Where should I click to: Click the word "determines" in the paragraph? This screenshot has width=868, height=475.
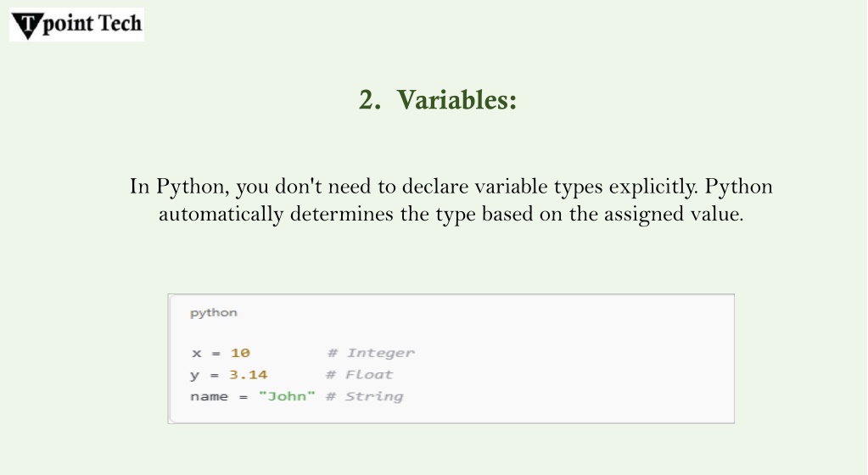point(342,214)
